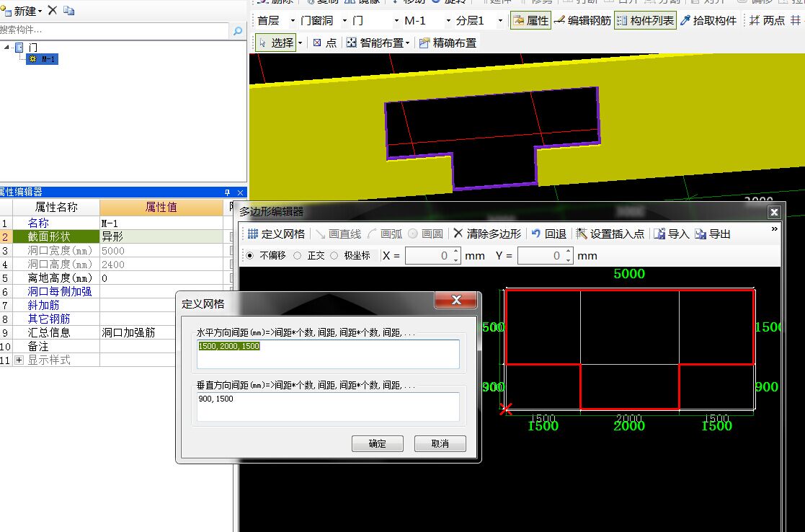Click the 画圆 draw circle tool
Viewport: 805px width, 532px height.
point(426,234)
